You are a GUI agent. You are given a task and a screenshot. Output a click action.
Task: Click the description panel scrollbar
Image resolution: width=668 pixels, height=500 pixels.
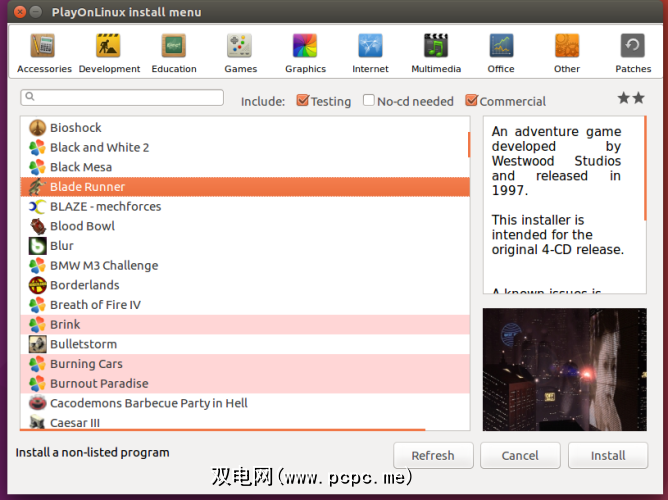(645, 168)
